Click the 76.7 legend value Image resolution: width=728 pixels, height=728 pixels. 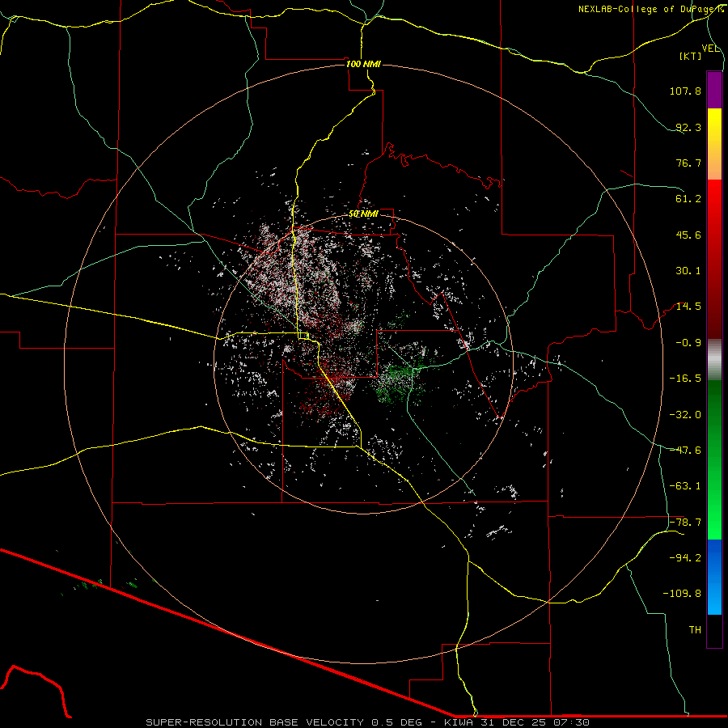coord(688,163)
